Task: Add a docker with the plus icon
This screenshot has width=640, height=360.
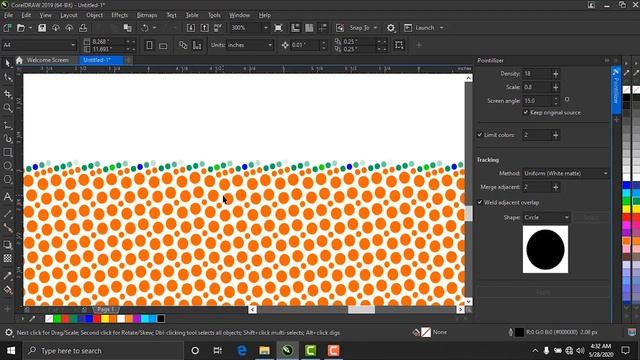Action: [616, 120]
